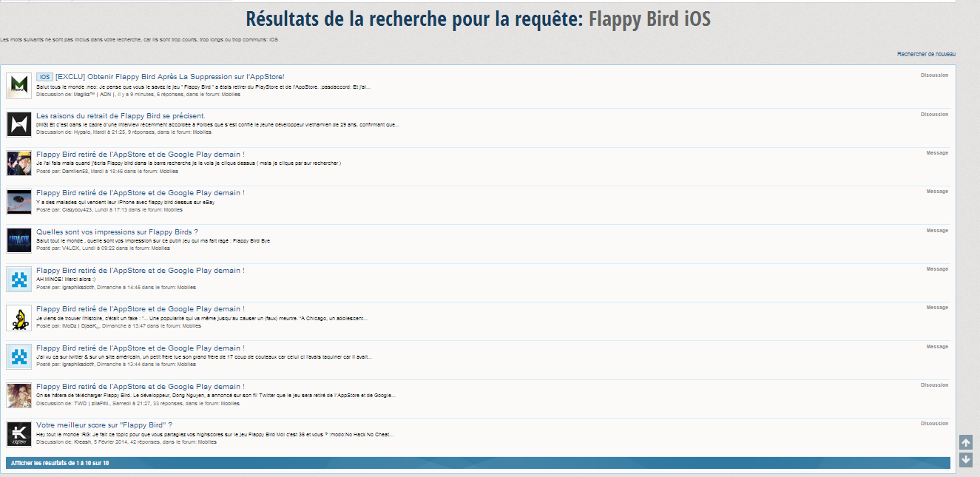
Task: Click the 'Résultats de la recherche pour la requête' heading
Action: tap(414, 18)
